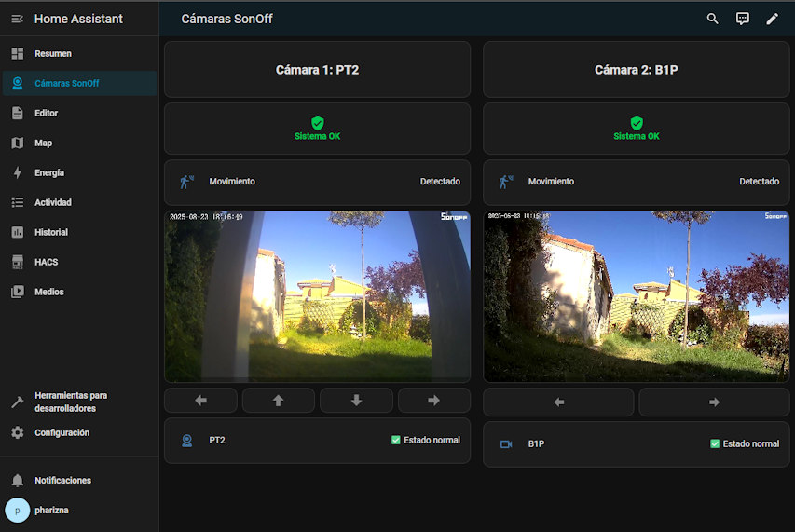
Task: Tilt PT2 camera up
Action: pyautogui.click(x=279, y=401)
